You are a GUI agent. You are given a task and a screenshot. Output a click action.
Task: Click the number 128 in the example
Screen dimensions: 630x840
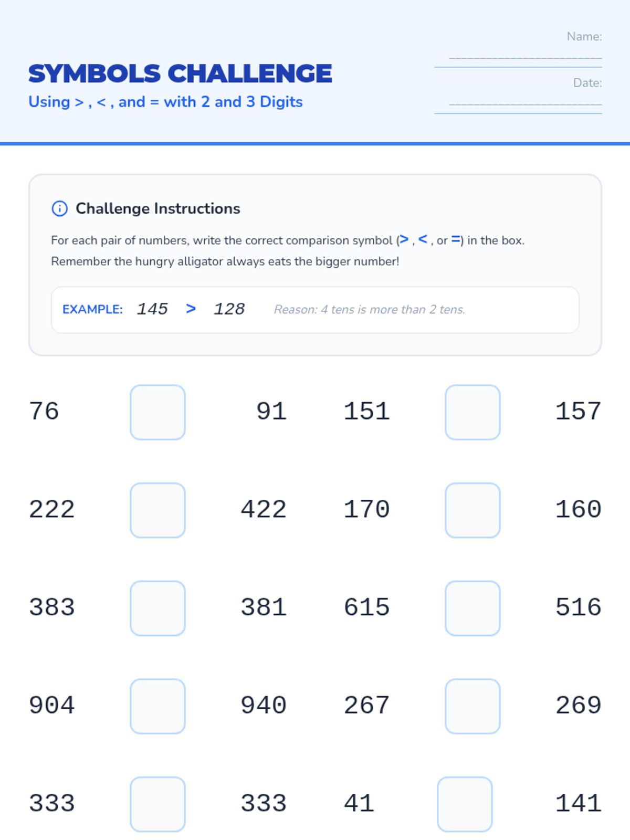click(x=229, y=309)
